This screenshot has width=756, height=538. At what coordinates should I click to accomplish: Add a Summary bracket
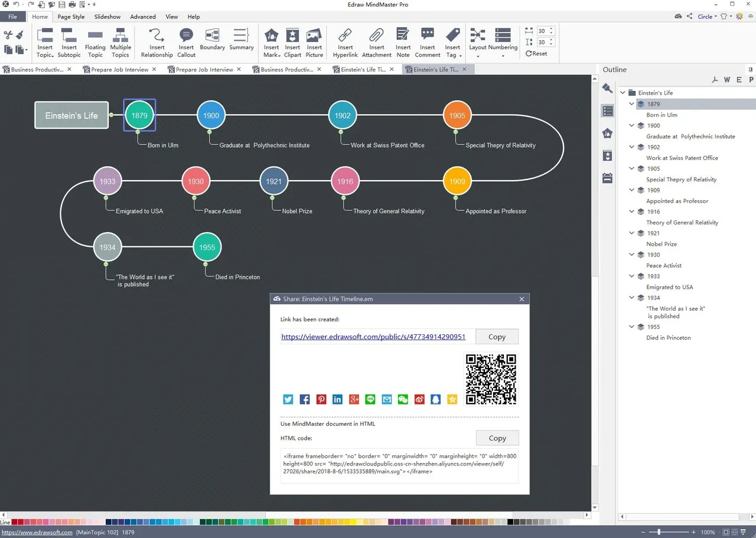point(241,39)
